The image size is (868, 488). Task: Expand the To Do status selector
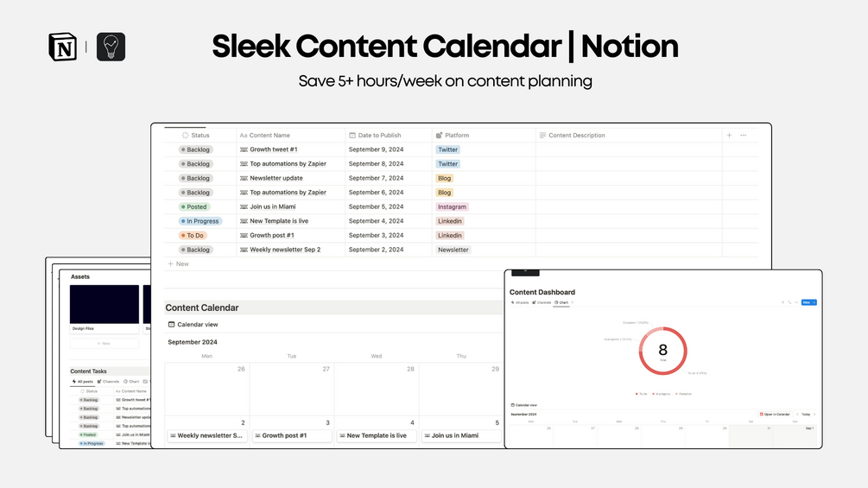pos(192,235)
